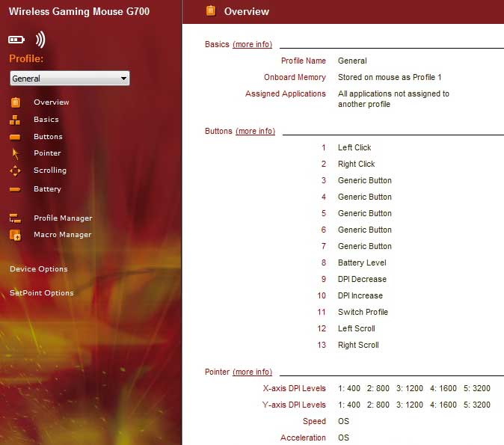504x445 pixels.
Task: Click the Overview clipboard icon in sidebar
Action: tap(15, 102)
